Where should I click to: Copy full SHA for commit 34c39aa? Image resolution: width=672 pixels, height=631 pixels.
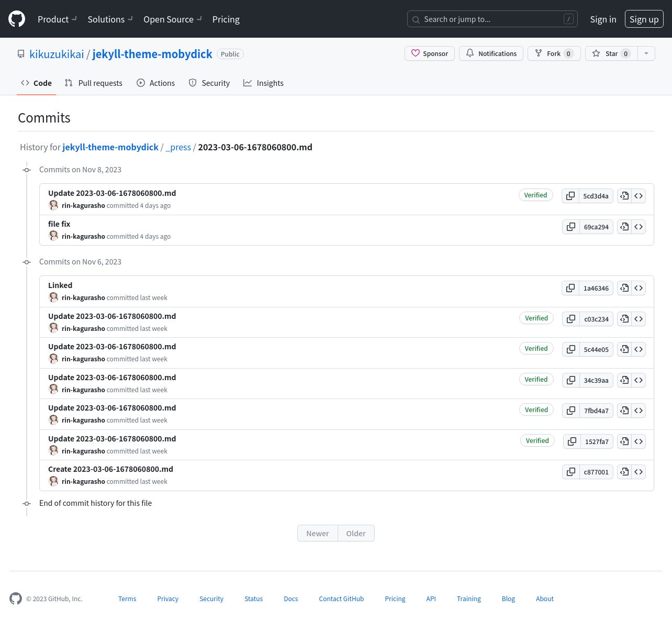tap(571, 380)
